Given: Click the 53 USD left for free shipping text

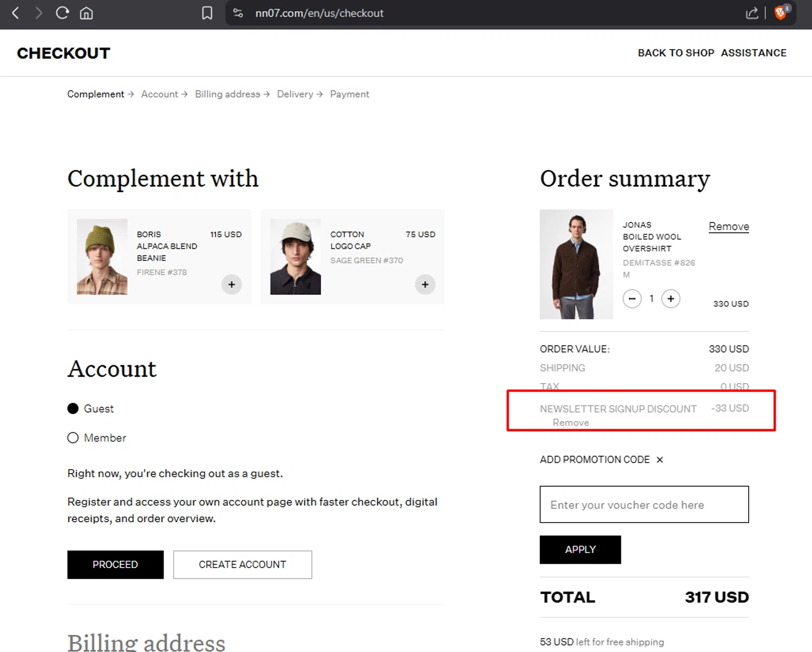Looking at the screenshot, I should (602, 642).
